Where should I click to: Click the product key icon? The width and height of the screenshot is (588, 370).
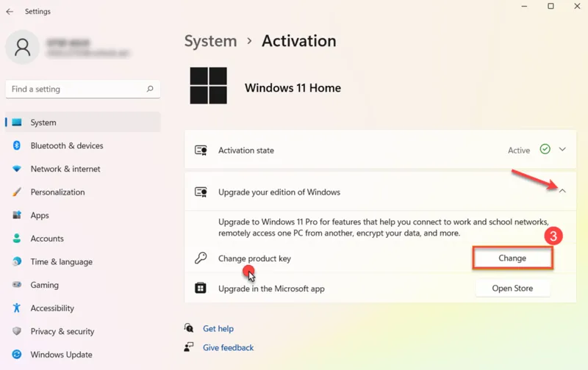tap(201, 258)
